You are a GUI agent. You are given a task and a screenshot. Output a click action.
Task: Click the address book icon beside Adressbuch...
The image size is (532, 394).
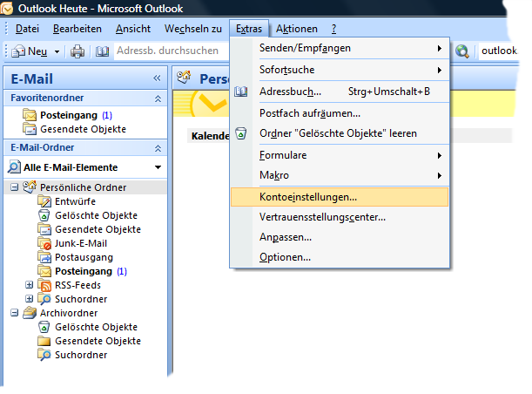[x=241, y=92]
